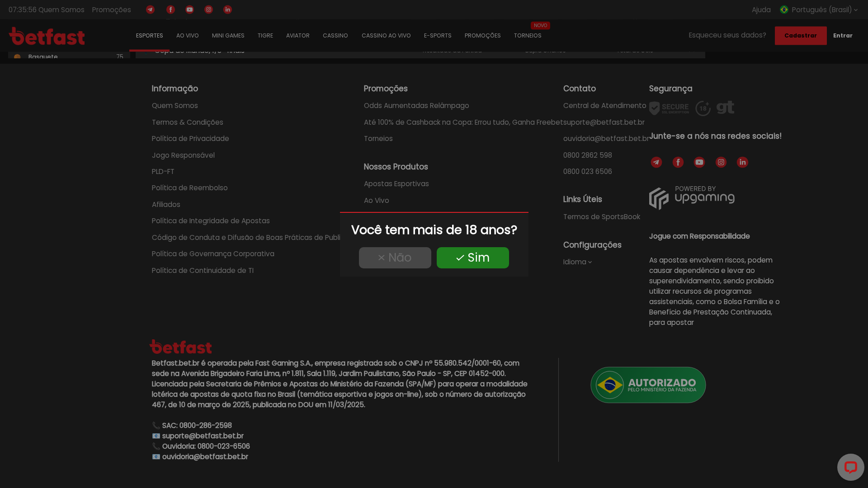Open the PROMOÇÕES navigation tab
Image resolution: width=868 pixels, height=488 pixels.
click(482, 36)
